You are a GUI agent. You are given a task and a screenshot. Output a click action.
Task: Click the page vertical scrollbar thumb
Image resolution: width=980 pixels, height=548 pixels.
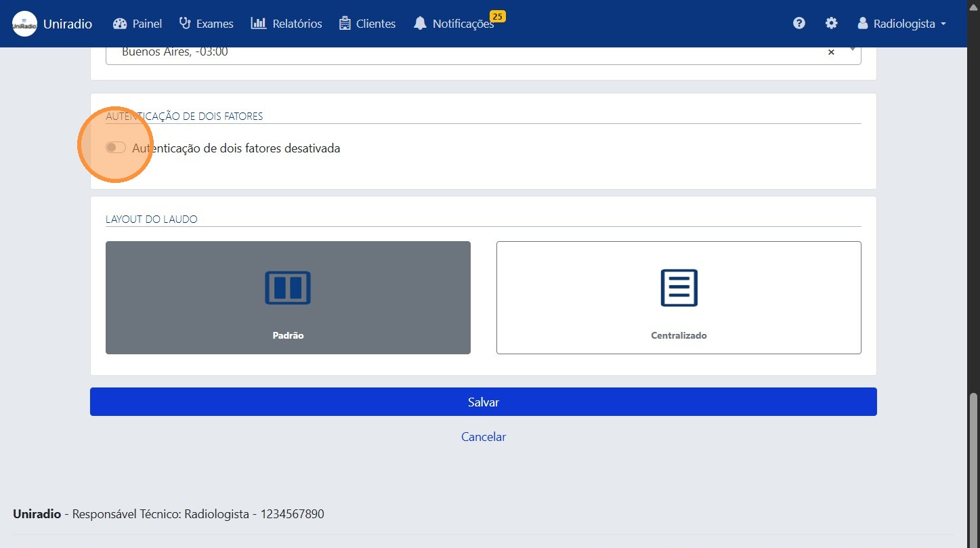click(x=974, y=467)
